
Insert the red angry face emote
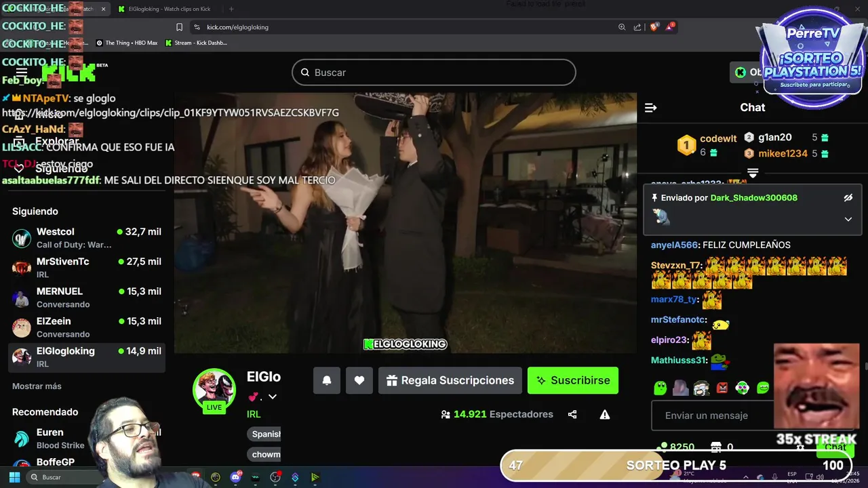[722, 388]
